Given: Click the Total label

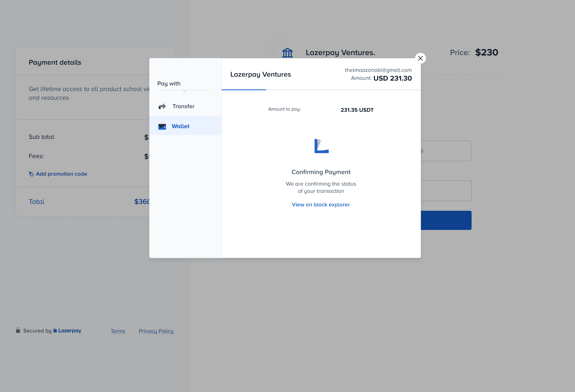Looking at the screenshot, I should [x=36, y=202].
